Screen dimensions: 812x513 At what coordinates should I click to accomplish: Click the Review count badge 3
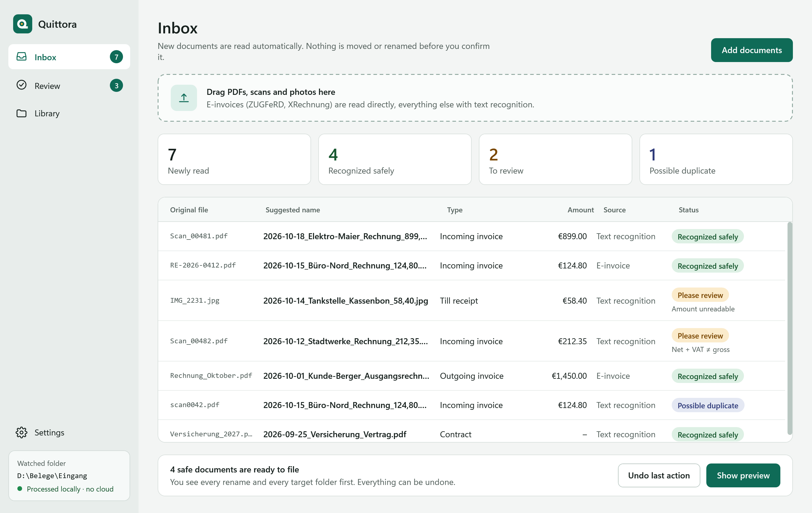click(x=116, y=85)
